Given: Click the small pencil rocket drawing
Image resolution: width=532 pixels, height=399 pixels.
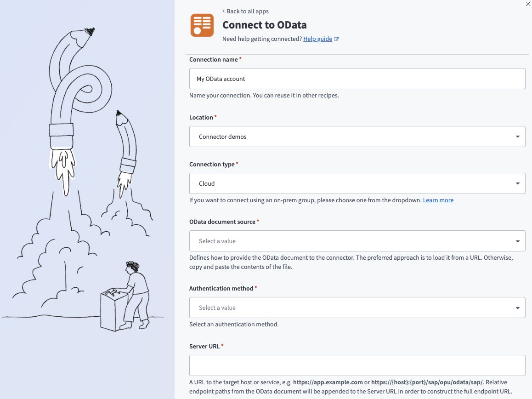Looking at the screenshot, I should click(x=126, y=152).
